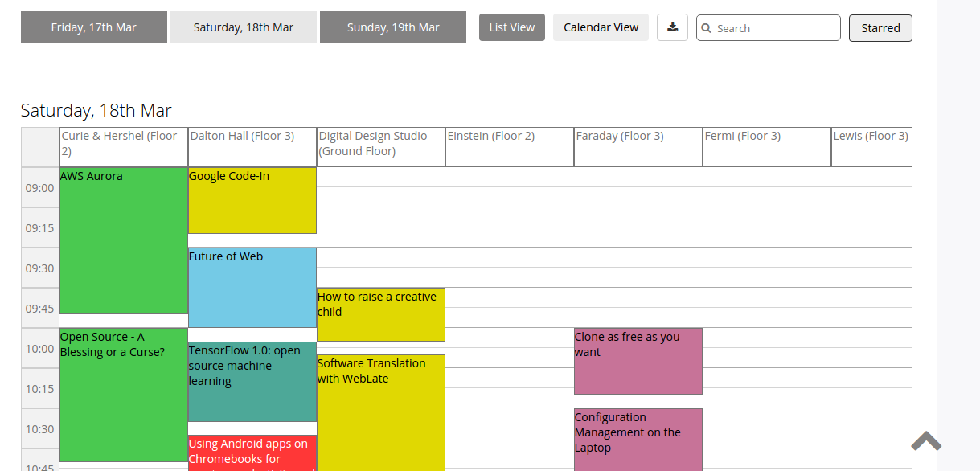Click the 09:00 time label
The height and width of the screenshot is (471, 980).
coord(40,188)
